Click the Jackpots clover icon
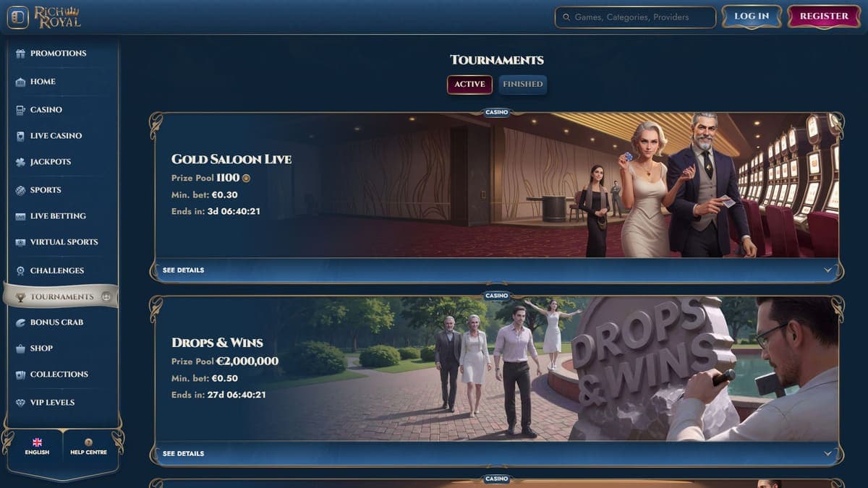The height and width of the screenshot is (488, 868). (x=20, y=162)
